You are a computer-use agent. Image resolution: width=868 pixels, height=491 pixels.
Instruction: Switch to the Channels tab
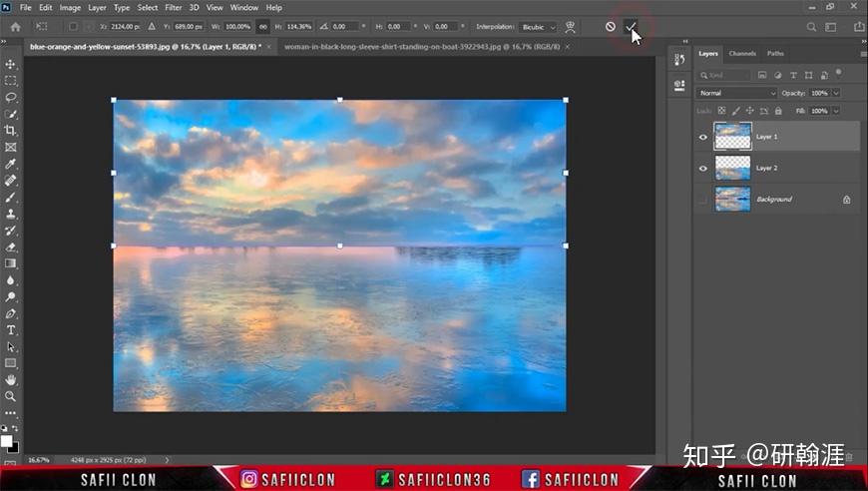(x=742, y=54)
